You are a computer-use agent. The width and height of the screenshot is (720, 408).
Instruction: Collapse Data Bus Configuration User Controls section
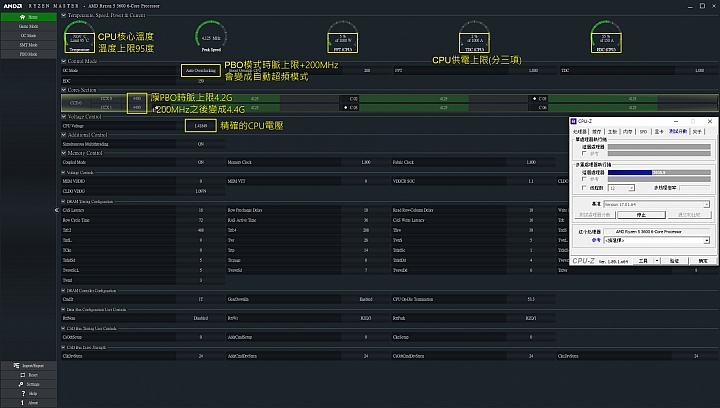(x=63, y=310)
